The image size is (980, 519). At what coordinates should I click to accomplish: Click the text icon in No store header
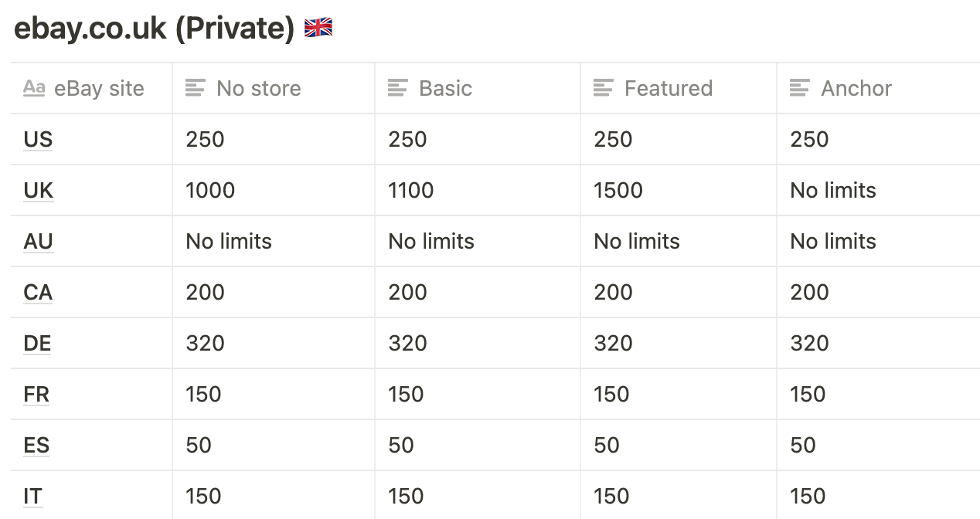tap(196, 88)
